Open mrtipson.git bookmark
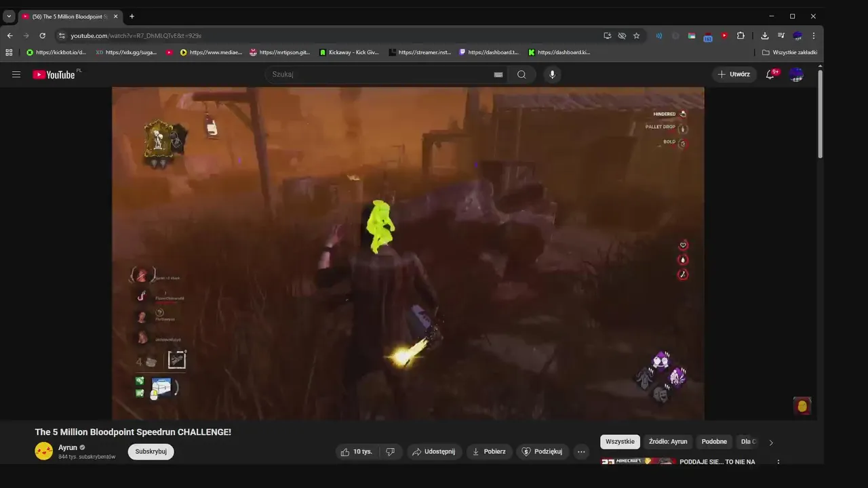Viewport: 868px width, 488px height. tap(280, 52)
